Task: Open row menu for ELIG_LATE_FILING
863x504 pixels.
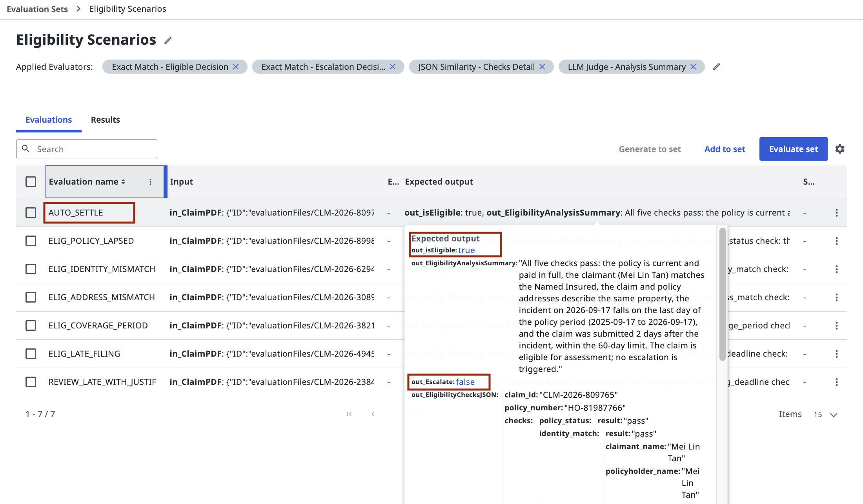Action: (837, 354)
